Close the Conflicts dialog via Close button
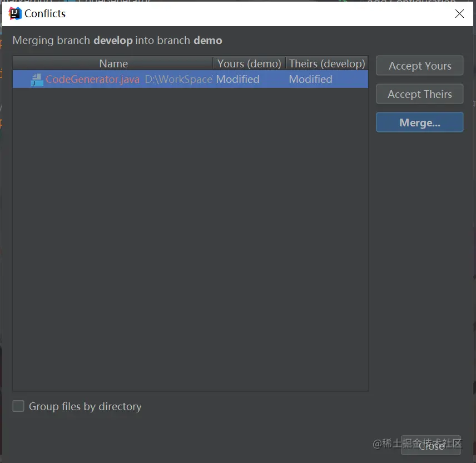Viewport: 476px width, 463px height. coord(431,445)
